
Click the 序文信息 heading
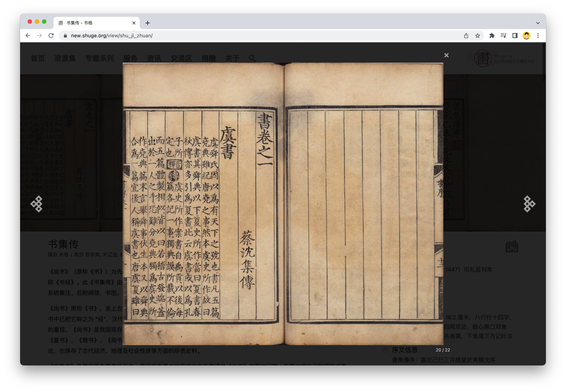[x=405, y=350]
